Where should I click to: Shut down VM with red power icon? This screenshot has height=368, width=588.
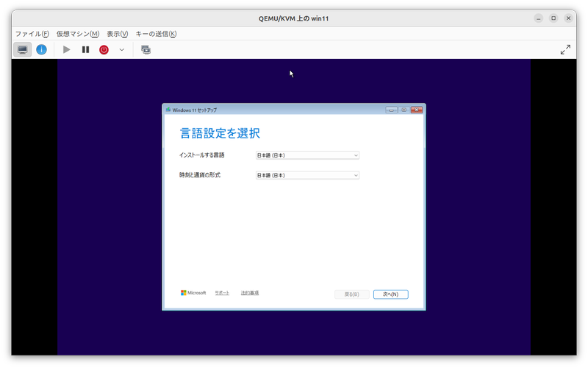104,49
